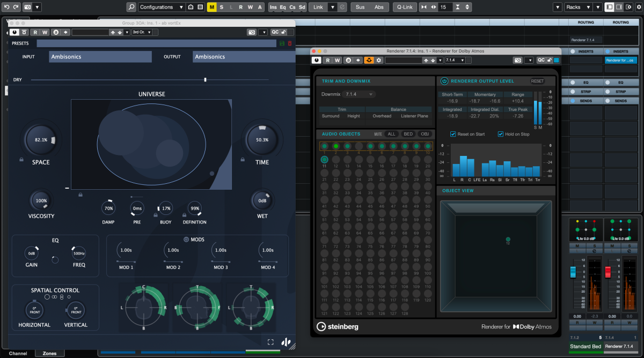Image resolution: width=644 pixels, height=358 pixels.
Task: Select audio object 11 in the grid
Action: click(325, 160)
